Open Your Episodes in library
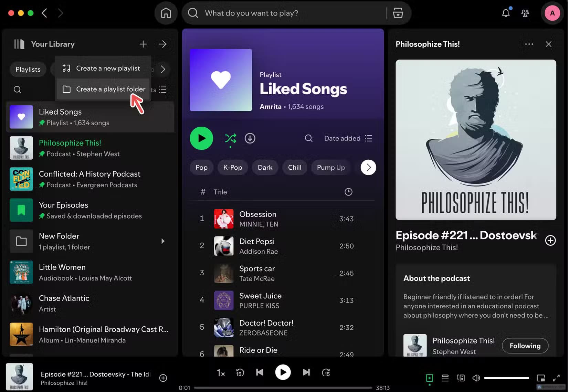This screenshot has width=568, height=392. 90,210
